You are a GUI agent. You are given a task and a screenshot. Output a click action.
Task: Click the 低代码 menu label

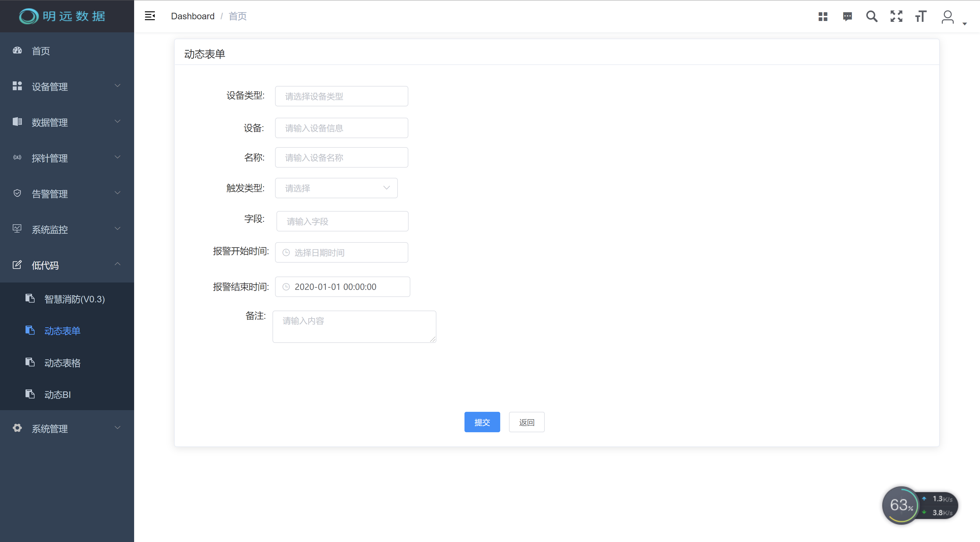(x=45, y=265)
